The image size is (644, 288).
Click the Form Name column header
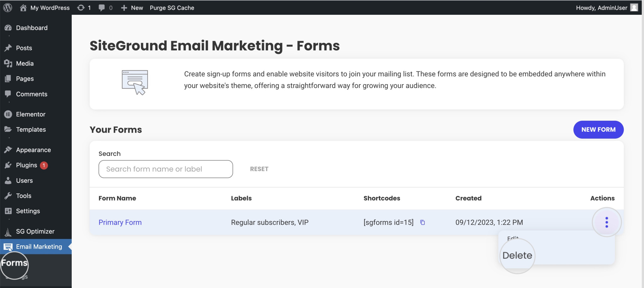click(x=117, y=198)
